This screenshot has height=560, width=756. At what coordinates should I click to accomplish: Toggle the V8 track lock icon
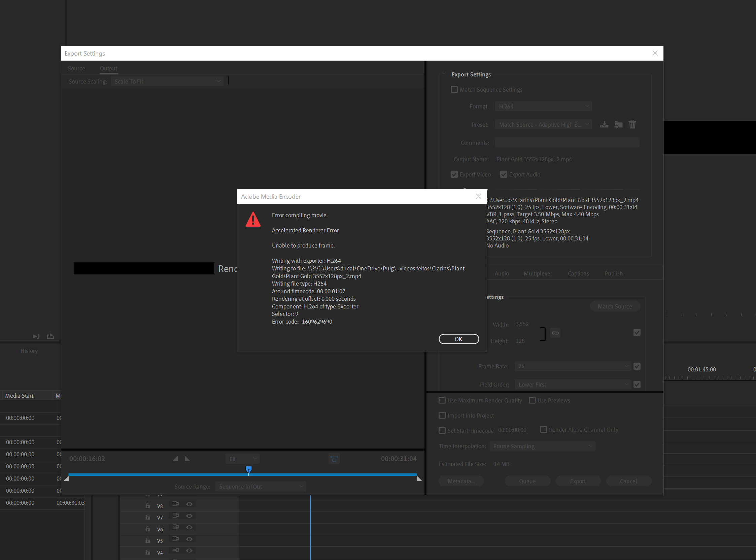148,506
